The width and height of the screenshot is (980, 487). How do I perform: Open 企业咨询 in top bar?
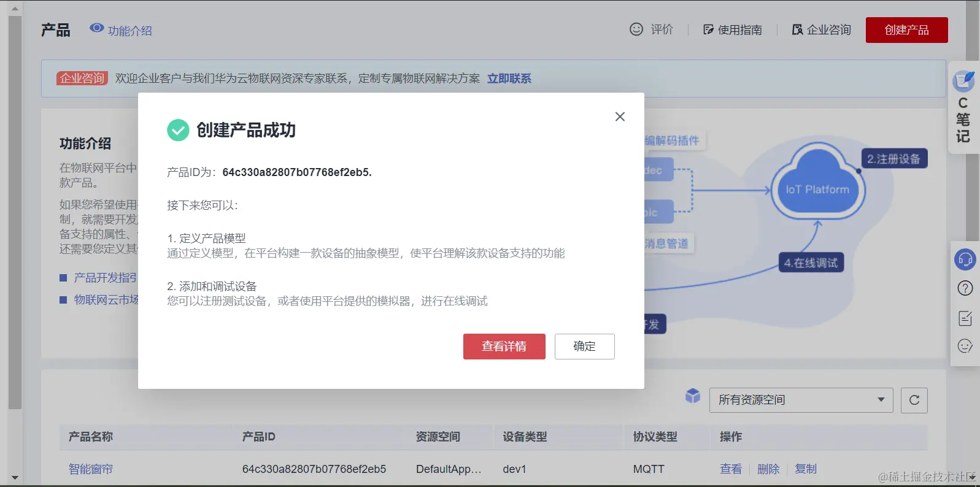tap(821, 30)
